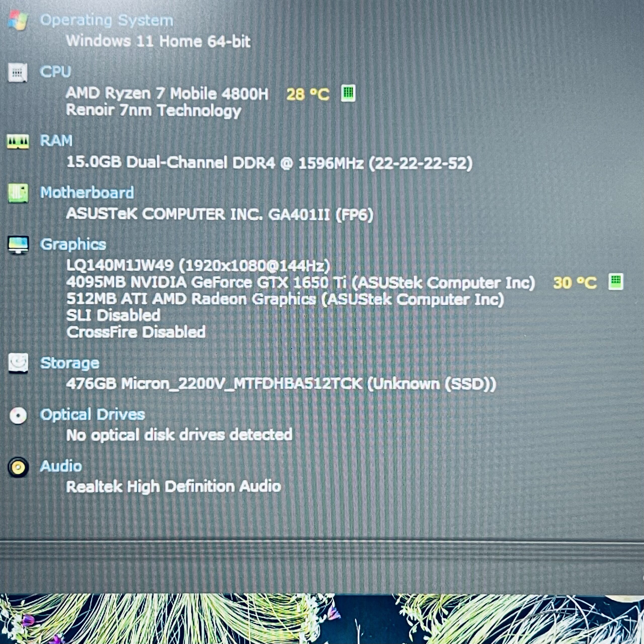Image resolution: width=644 pixels, height=644 pixels.
Task: Click the hard drive icon beside Storage
Action: 18,363
